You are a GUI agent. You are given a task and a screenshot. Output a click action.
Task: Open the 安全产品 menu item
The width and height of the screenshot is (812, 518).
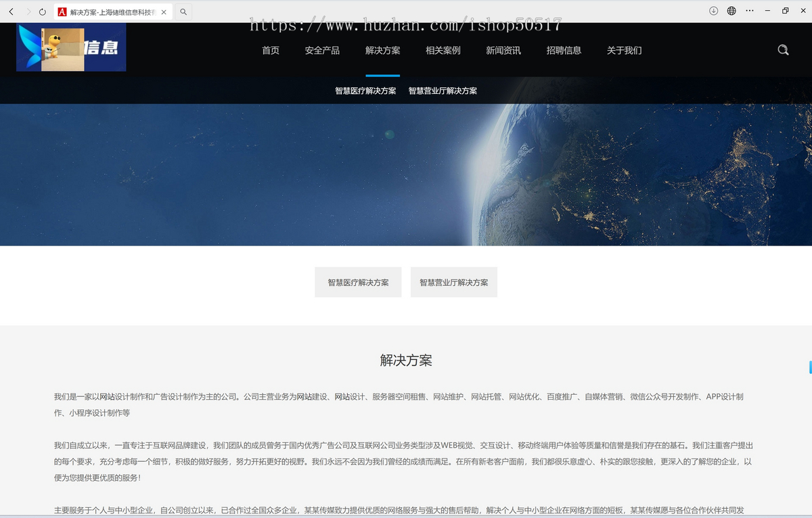pos(322,50)
